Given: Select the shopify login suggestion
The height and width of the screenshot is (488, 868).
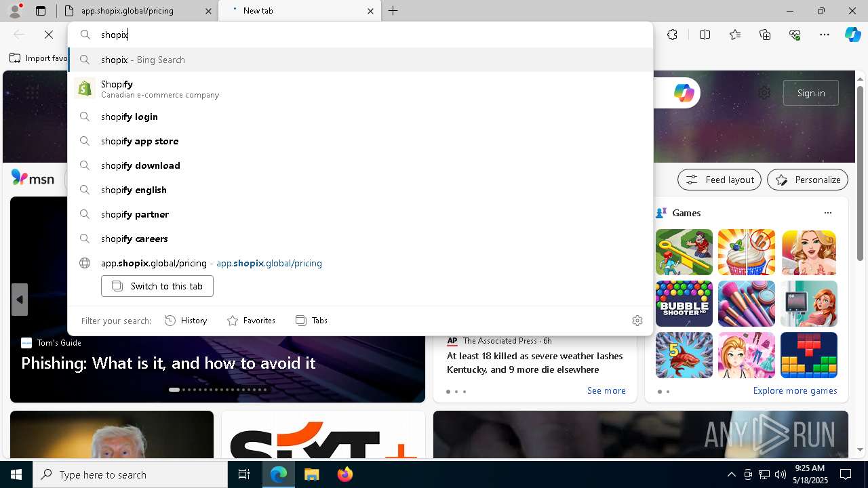Looking at the screenshot, I should [x=360, y=117].
